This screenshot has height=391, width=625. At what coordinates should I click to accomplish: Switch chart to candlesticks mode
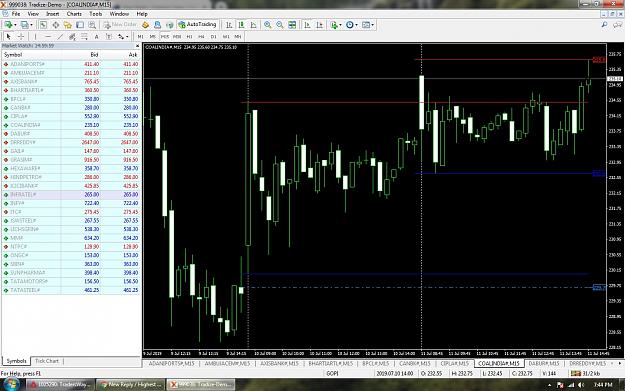[241, 25]
